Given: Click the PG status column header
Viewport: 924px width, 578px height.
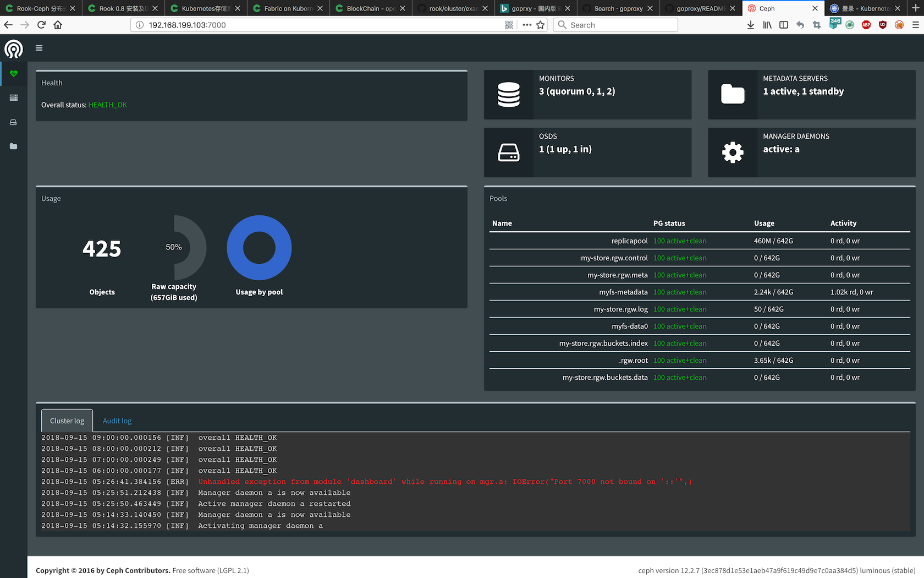Looking at the screenshot, I should click(x=669, y=223).
